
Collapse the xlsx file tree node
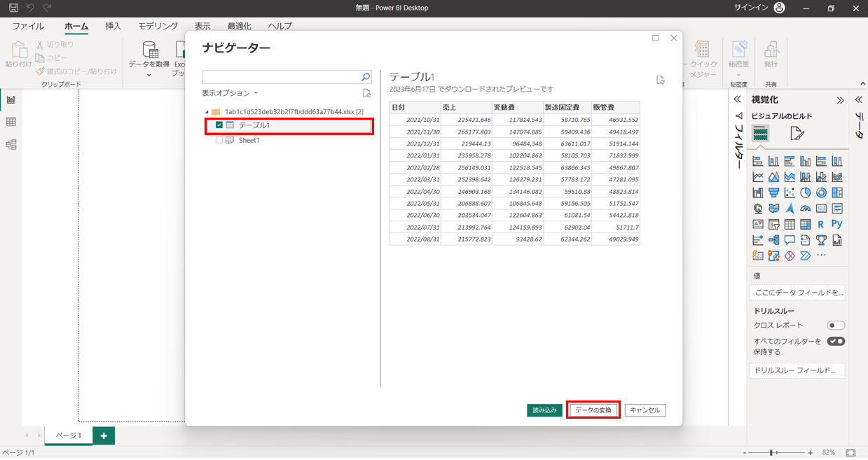tap(207, 112)
